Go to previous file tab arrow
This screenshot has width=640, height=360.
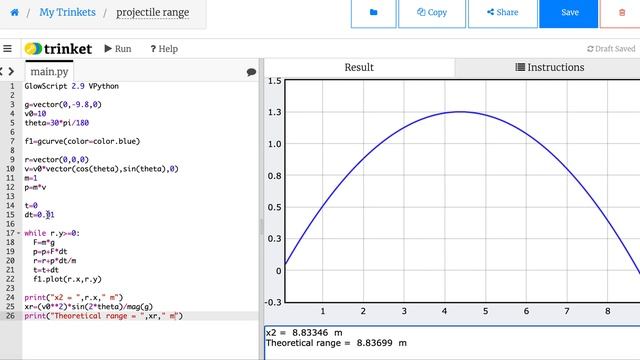point(1,72)
